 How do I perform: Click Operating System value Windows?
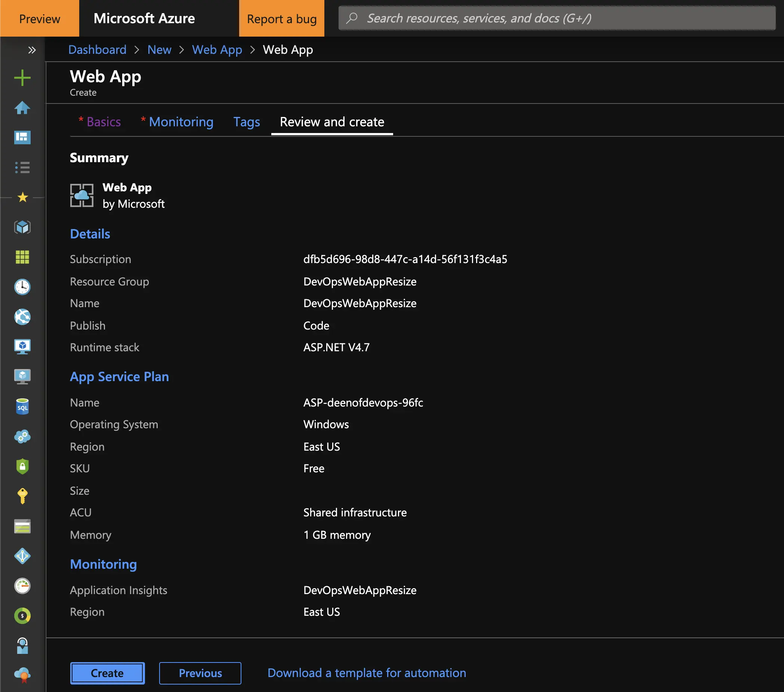point(326,424)
